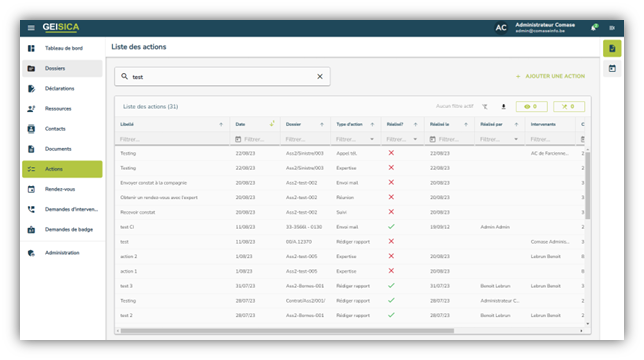This screenshot has width=644, height=360.
Task: Sort by the Réalisé? column arrow
Action: click(416, 124)
